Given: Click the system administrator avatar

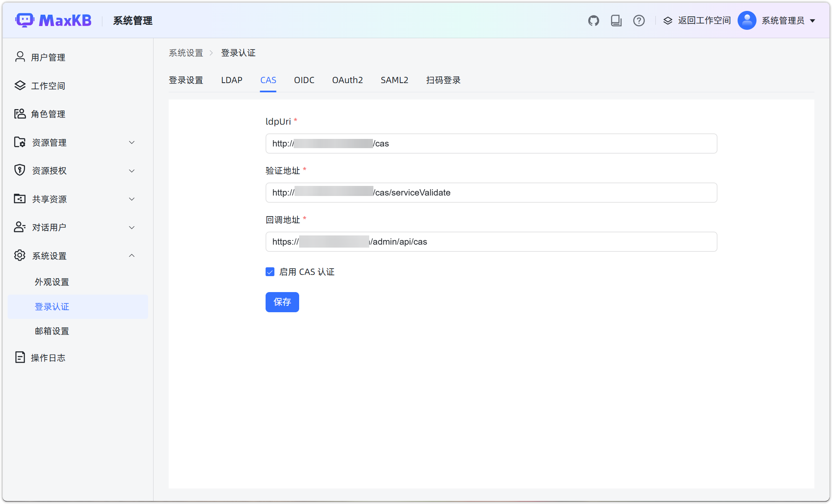Looking at the screenshot, I should coord(746,21).
